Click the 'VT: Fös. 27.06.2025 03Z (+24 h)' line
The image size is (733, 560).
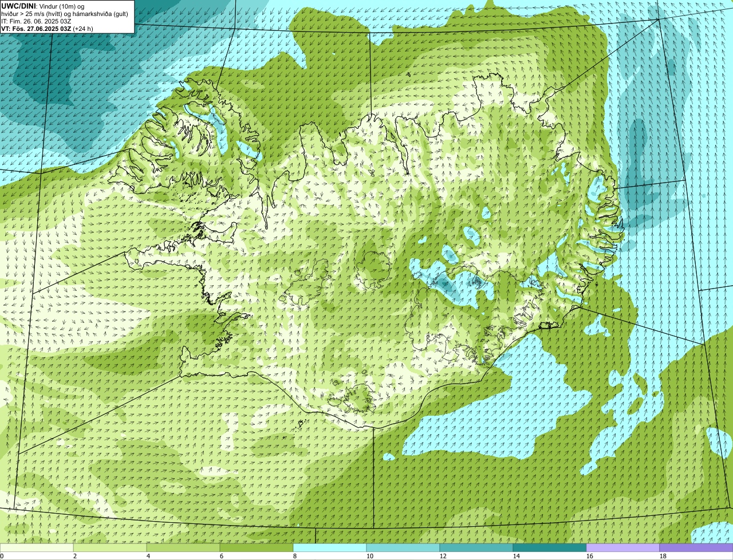coord(47,29)
